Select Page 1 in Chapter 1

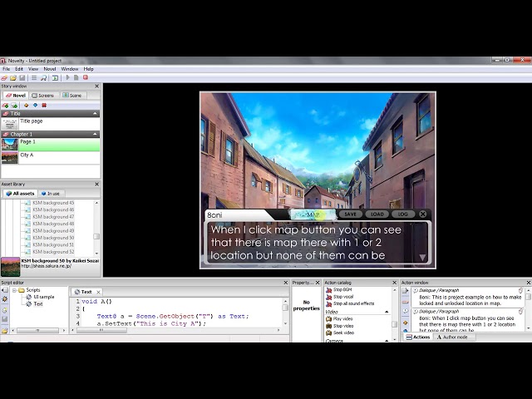click(x=51, y=145)
